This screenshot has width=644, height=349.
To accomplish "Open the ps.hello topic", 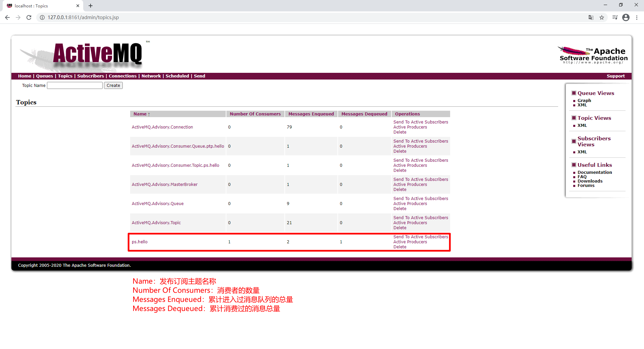I will [x=140, y=242].
